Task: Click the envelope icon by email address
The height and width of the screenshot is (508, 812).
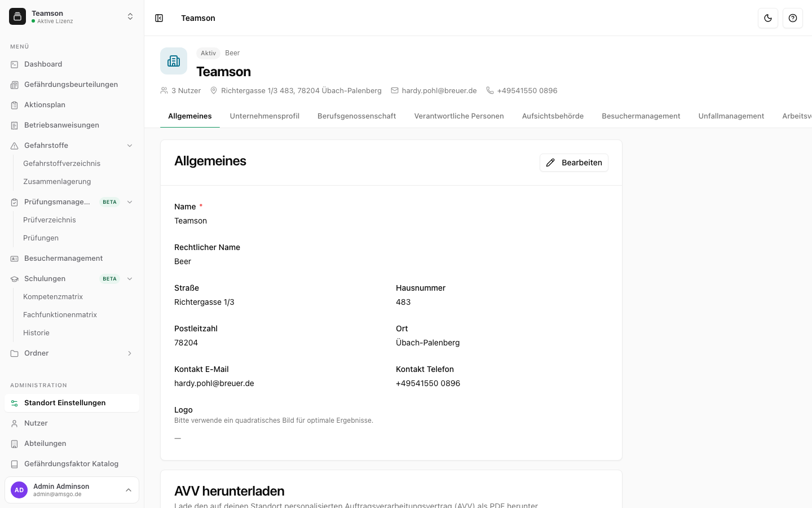Action: point(395,90)
